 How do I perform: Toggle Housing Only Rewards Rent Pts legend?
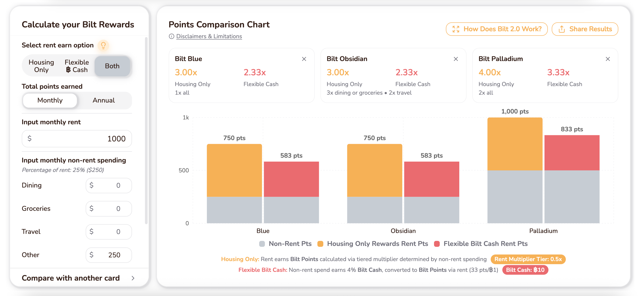(373, 244)
